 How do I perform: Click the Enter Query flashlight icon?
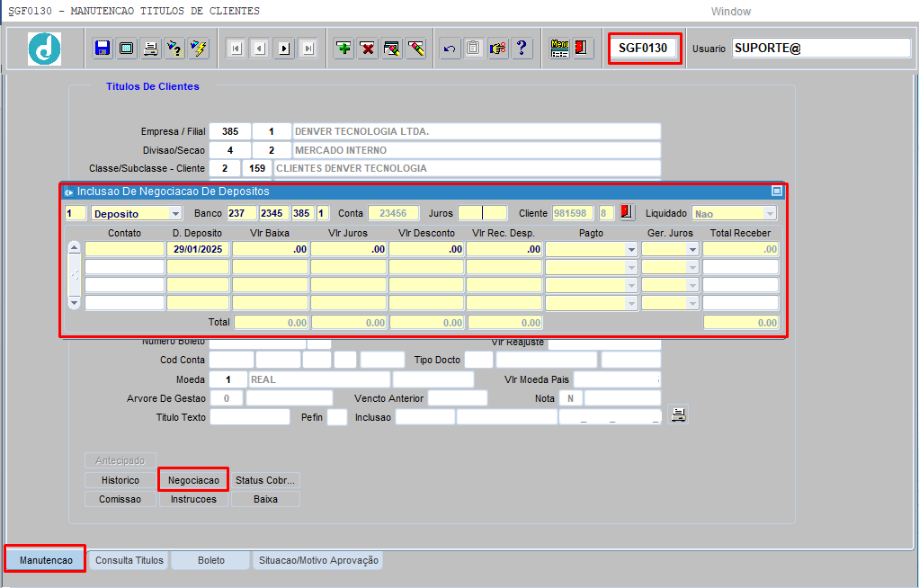pyautogui.click(x=174, y=48)
